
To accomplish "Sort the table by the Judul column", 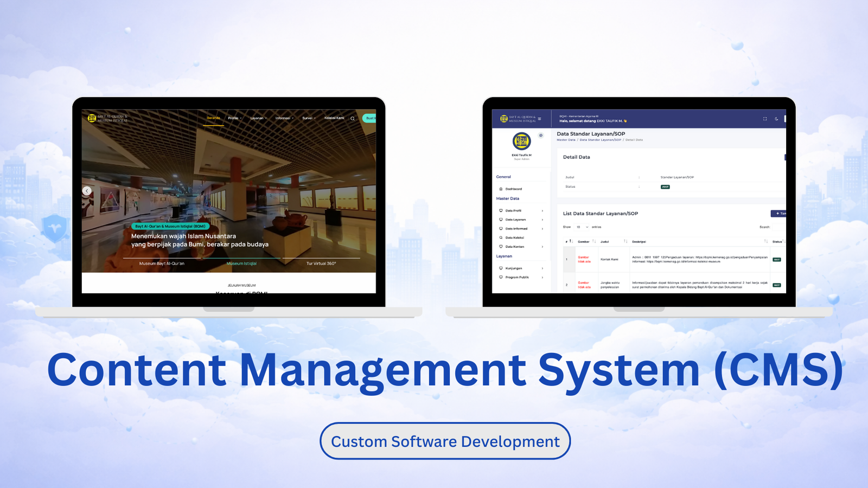I will (x=625, y=241).
